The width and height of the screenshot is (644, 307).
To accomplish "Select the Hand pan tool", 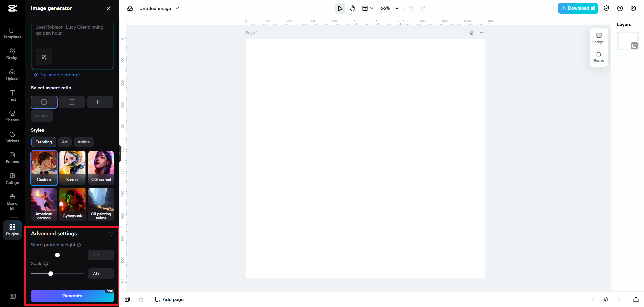I will tap(352, 8).
